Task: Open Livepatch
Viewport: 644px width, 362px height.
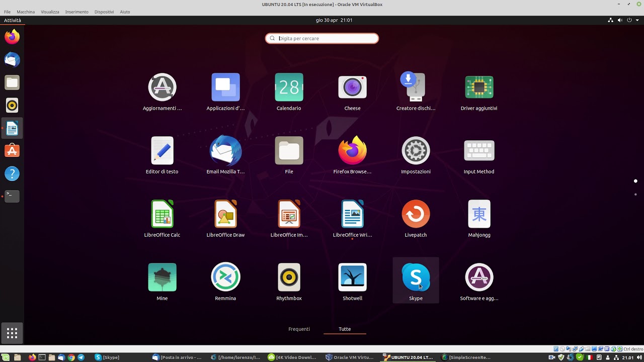Action: click(416, 218)
